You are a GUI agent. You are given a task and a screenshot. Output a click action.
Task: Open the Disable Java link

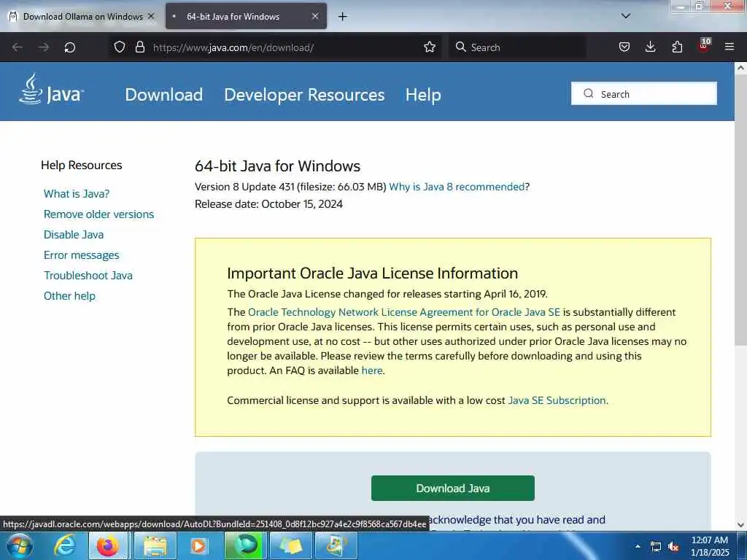point(74,235)
